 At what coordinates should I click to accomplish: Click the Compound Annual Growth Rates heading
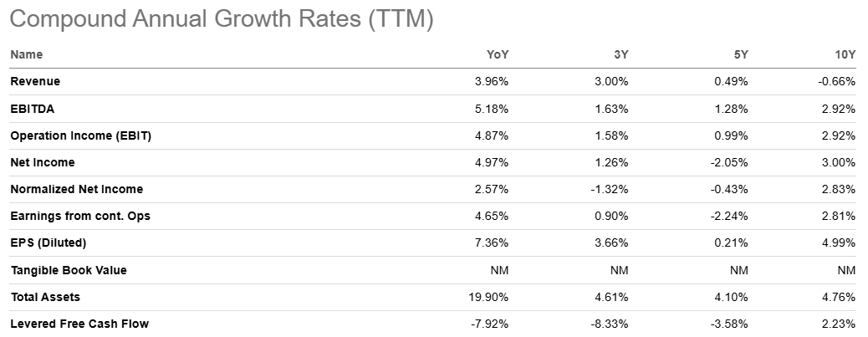click(222, 18)
